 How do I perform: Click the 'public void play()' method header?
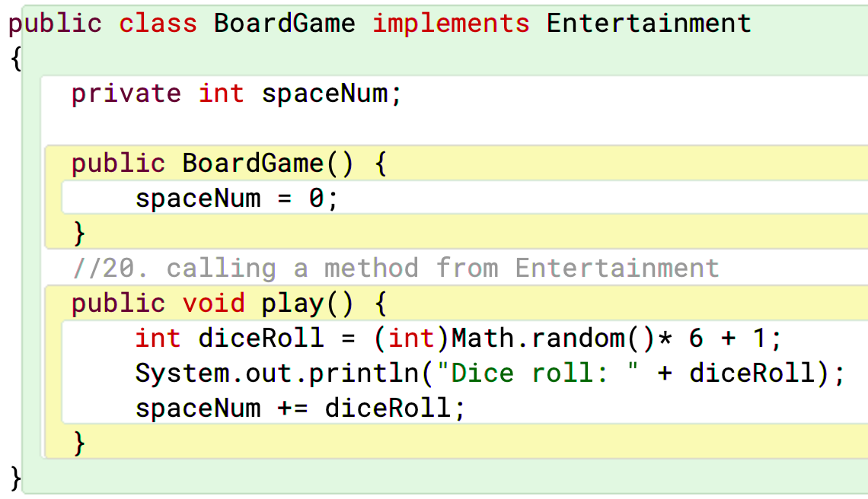click(229, 304)
